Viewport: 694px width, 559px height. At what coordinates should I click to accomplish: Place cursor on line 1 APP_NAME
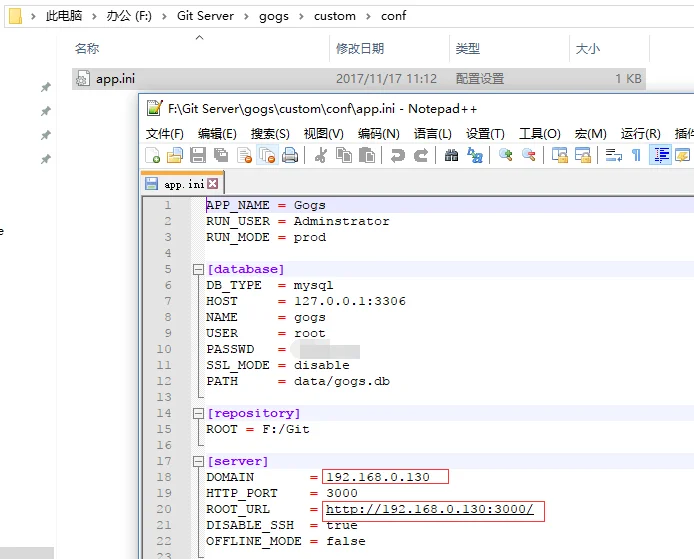coord(238,205)
